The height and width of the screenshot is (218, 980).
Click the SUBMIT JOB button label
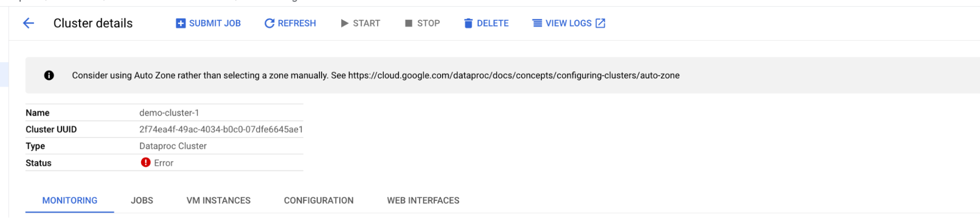coord(215,23)
